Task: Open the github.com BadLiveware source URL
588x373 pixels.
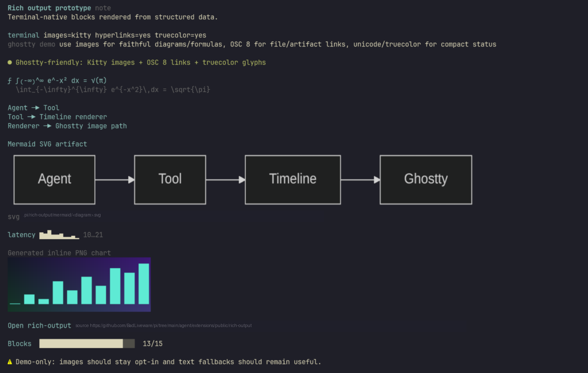Action: pyautogui.click(x=171, y=326)
